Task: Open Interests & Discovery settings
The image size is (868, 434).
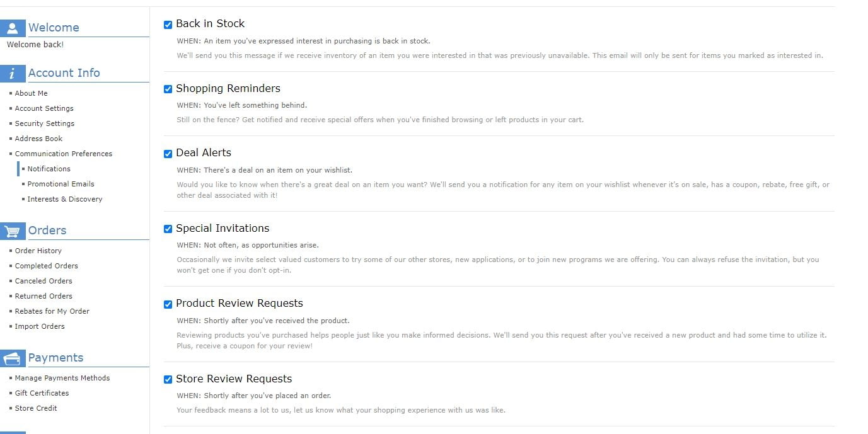Action: (64, 199)
